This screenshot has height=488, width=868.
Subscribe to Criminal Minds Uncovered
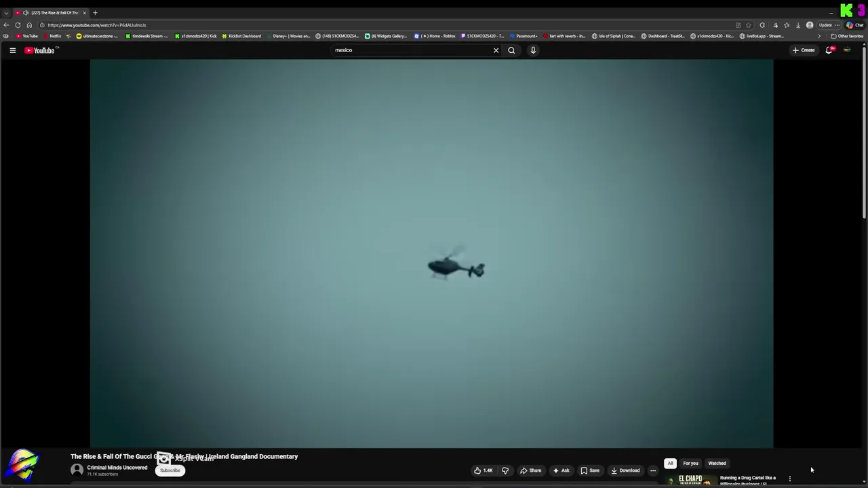(x=170, y=470)
